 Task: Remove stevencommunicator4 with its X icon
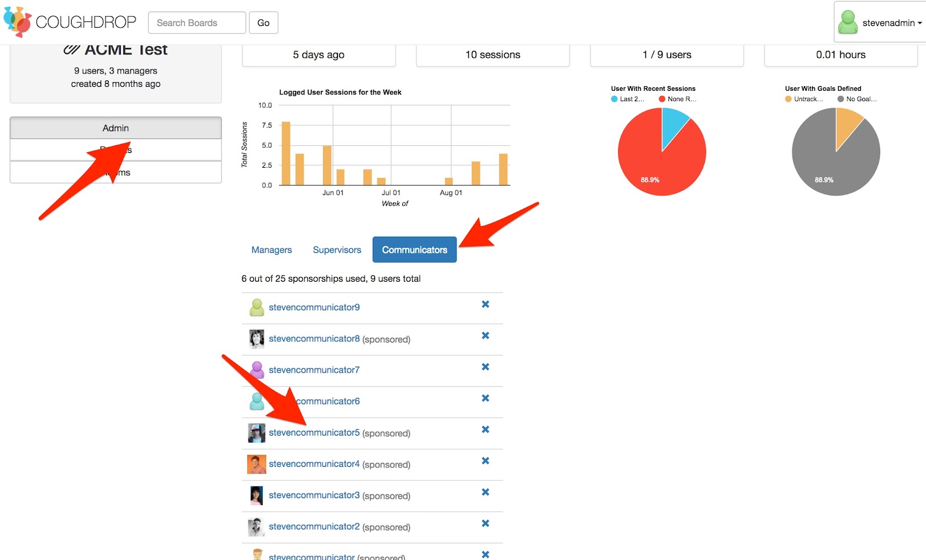pyautogui.click(x=486, y=460)
